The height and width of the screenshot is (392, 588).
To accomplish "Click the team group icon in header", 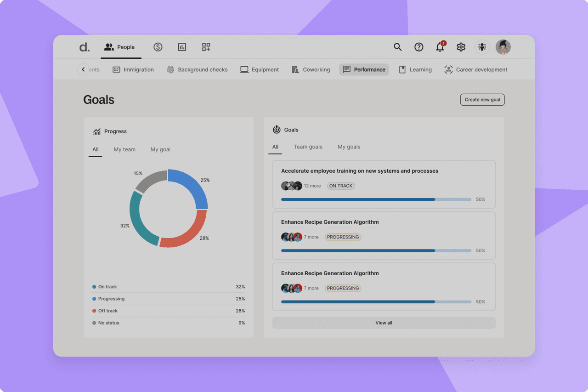I will tap(482, 47).
